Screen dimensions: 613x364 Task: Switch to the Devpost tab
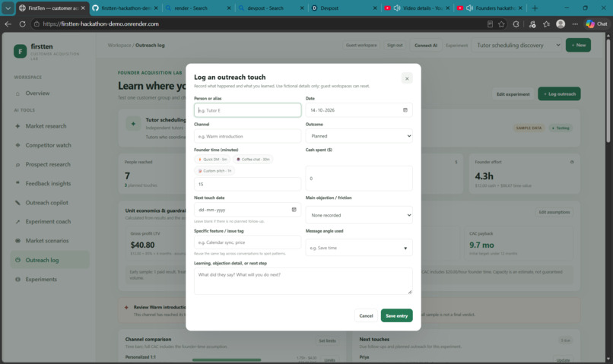[345, 8]
